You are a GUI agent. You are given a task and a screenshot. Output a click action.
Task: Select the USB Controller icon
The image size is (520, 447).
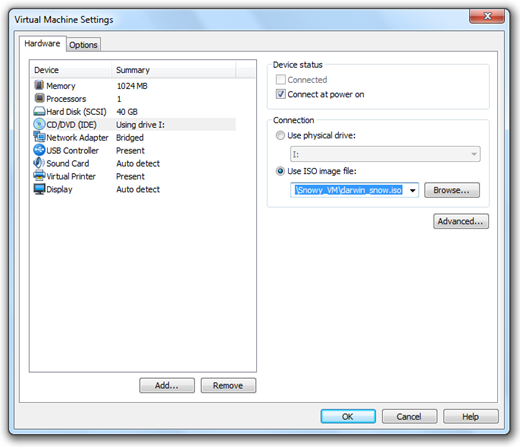click(39, 150)
